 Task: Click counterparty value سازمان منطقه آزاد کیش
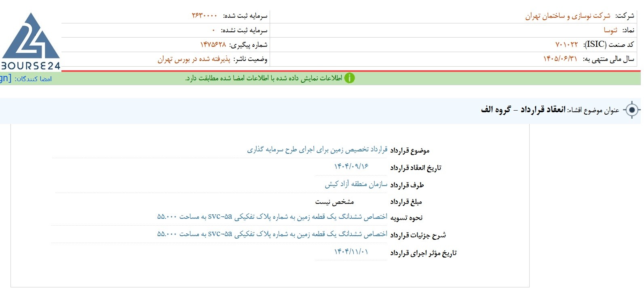(356, 184)
